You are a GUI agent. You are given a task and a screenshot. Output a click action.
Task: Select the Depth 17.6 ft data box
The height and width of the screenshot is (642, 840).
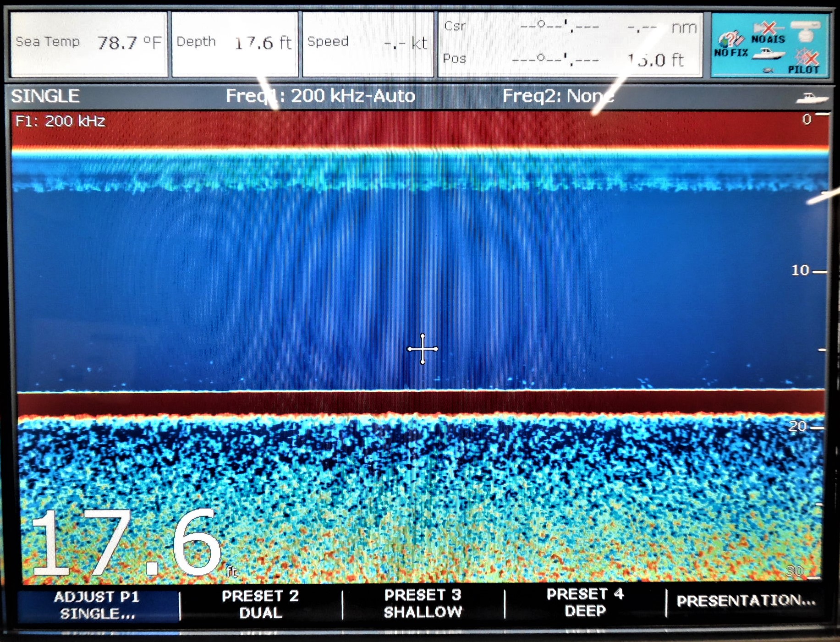pyautogui.click(x=235, y=43)
